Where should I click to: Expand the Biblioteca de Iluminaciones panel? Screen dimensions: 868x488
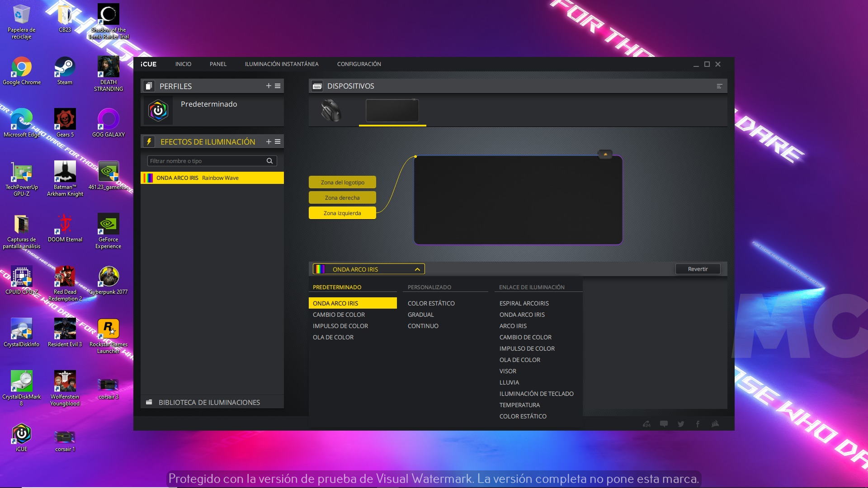coord(209,402)
